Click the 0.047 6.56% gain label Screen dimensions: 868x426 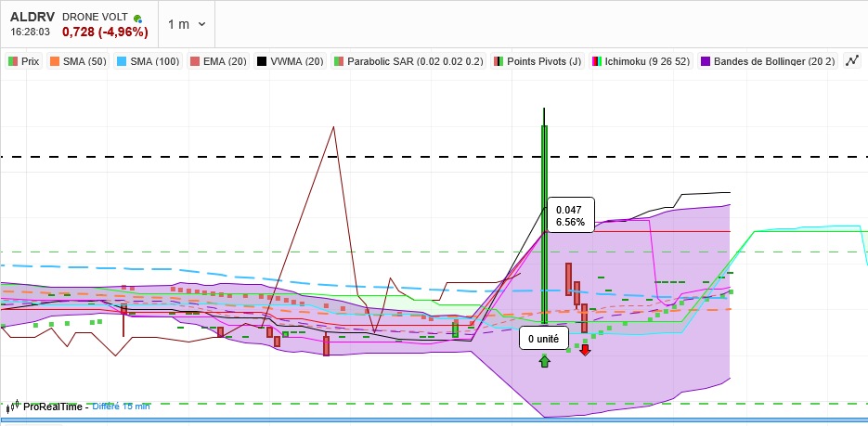571,215
